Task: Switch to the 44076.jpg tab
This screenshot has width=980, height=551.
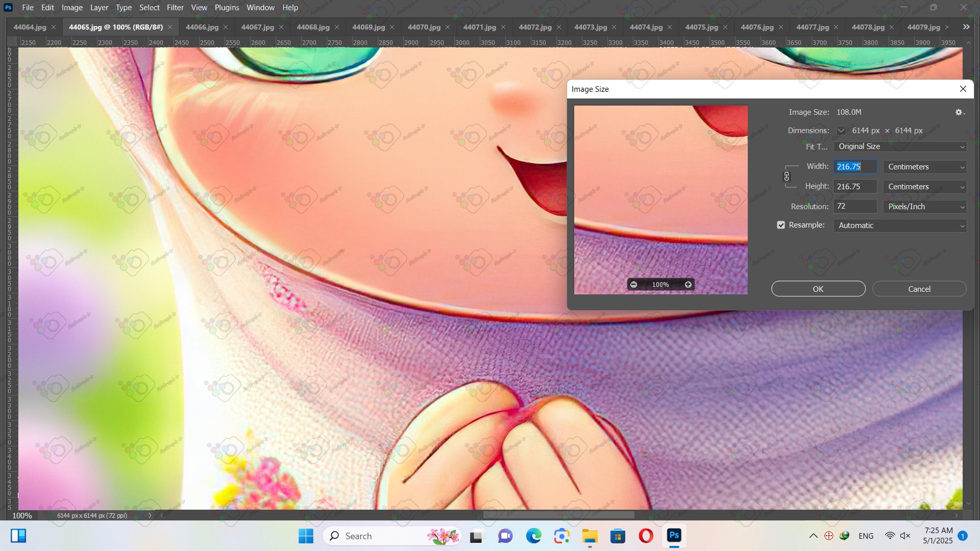Action: (x=757, y=27)
